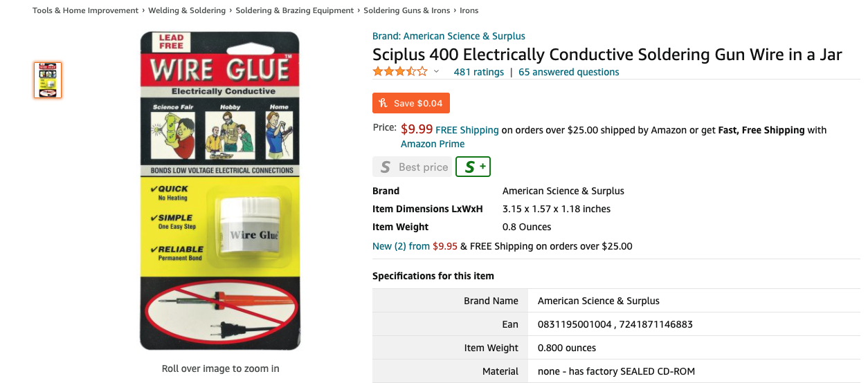The height and width of the screenshot is (383, 868).
Task: Open the Tools & Home Improvement breadcrumb
Action: pyautogui.click(x=86, y=10)
